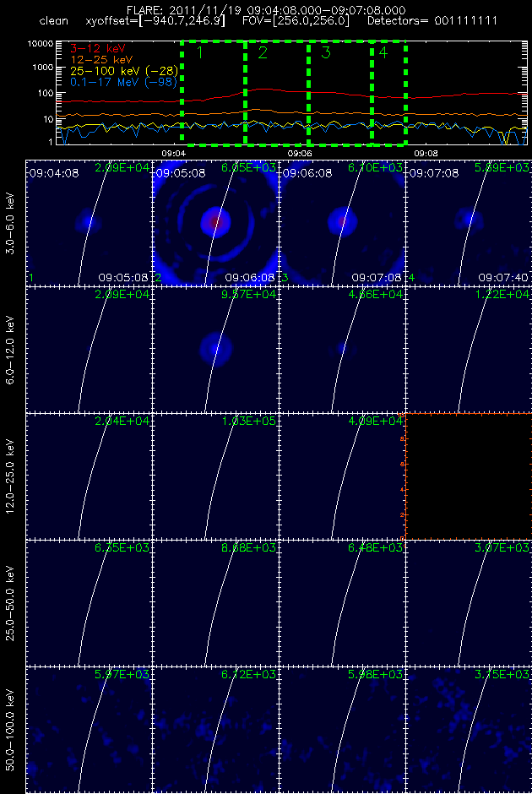Click the 09:08 time axis label
Viewport: 532px width, 794px height.
(426, 152)
